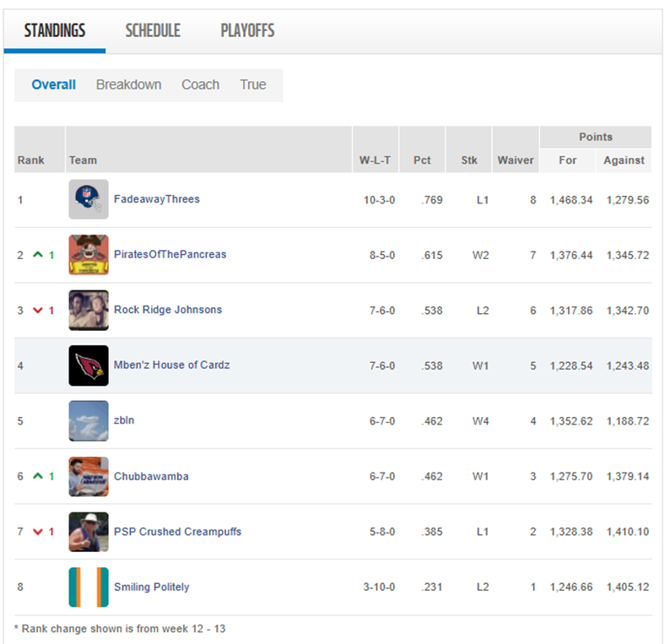Switch to the Schedule tab

(153, 30)
